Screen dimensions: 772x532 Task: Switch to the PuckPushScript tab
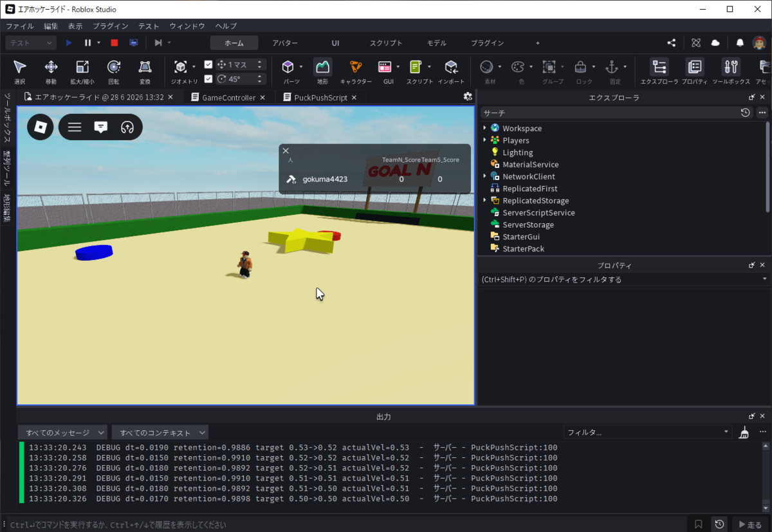click(x=320, y=97)
